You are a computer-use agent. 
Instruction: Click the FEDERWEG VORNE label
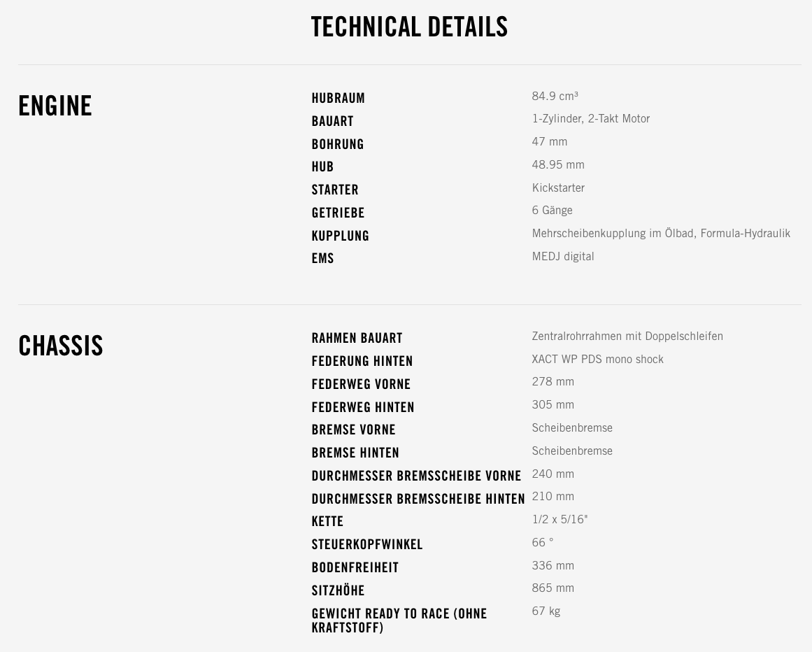point(361,385)
